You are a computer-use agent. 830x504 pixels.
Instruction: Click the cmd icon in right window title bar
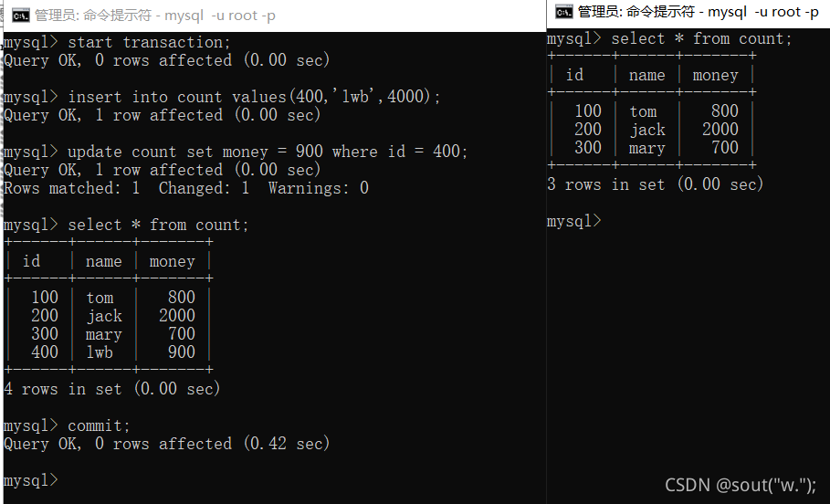[563, 12]
